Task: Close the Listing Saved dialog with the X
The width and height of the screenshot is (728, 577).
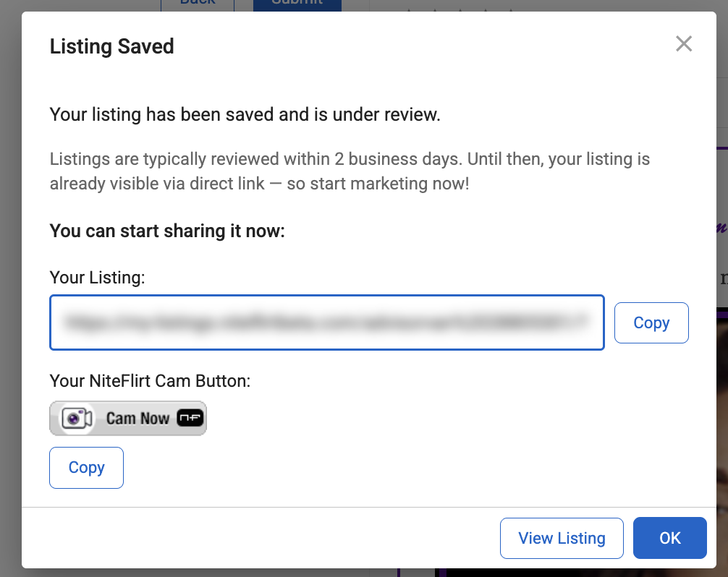Action: point(683,44)
